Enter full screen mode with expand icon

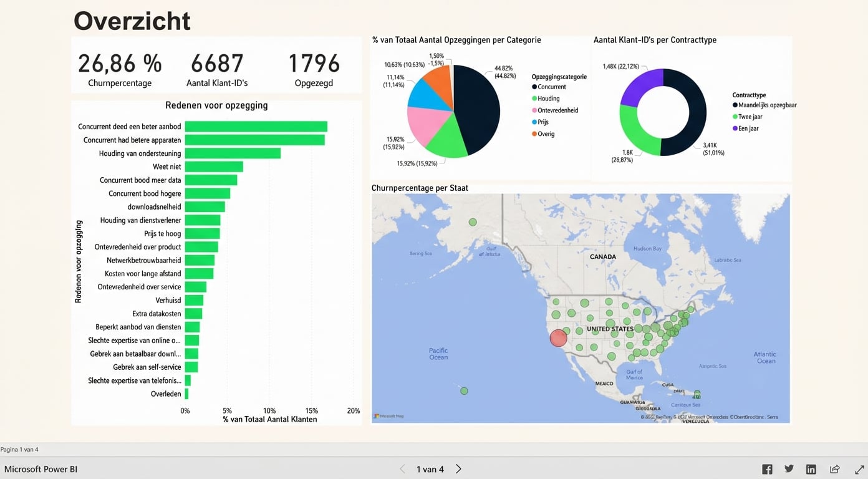(859, 469)
